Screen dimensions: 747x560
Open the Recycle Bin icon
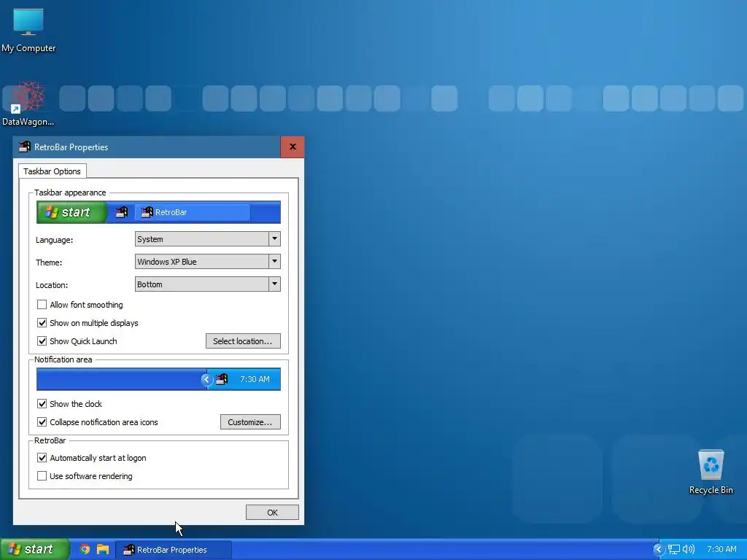click(x=711, y=472)
